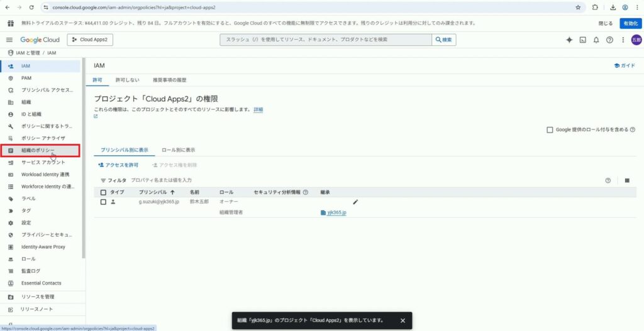This screenshot has width=644, height=331.
Task: Open the Cloud Apps2 project picker
Action: click(89, 40)
